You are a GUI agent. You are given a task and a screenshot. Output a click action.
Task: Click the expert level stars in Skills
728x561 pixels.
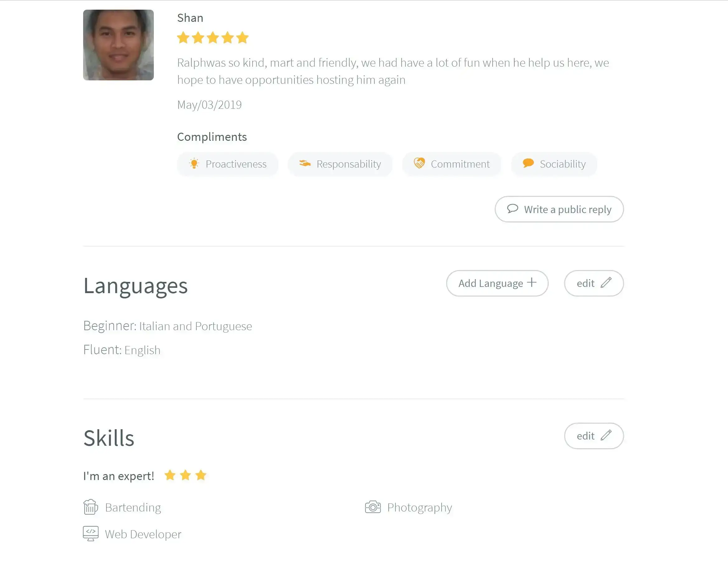click(185, 475)
